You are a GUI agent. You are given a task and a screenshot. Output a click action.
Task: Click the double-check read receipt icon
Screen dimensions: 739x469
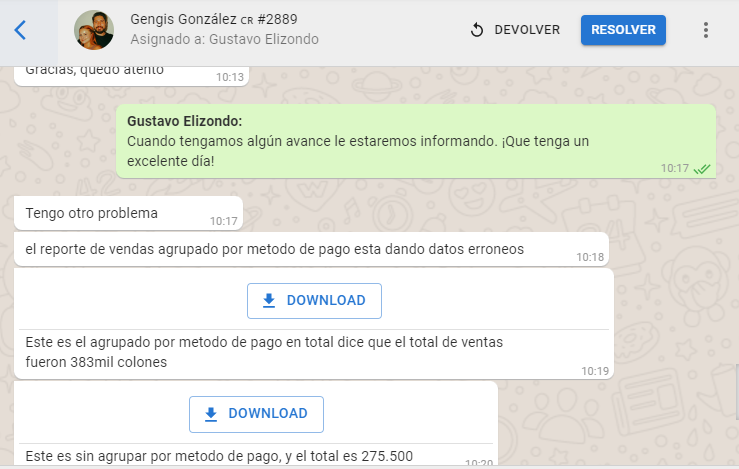[x=702, y=169]
